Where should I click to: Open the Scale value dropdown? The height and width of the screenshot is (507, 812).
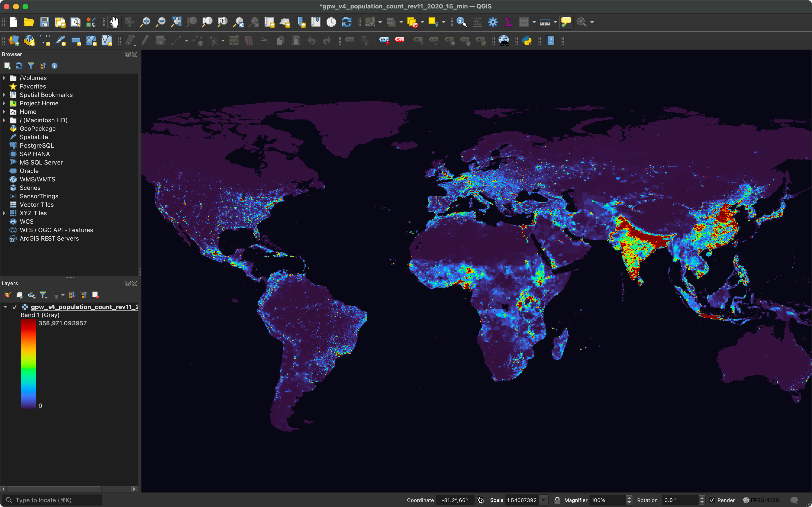[544, 500]
